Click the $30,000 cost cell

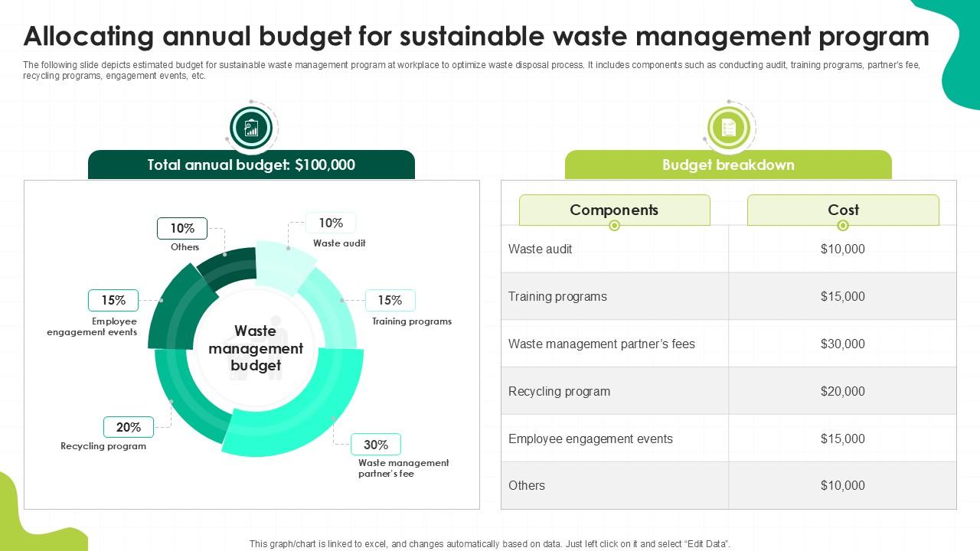(x=842, y=344)
